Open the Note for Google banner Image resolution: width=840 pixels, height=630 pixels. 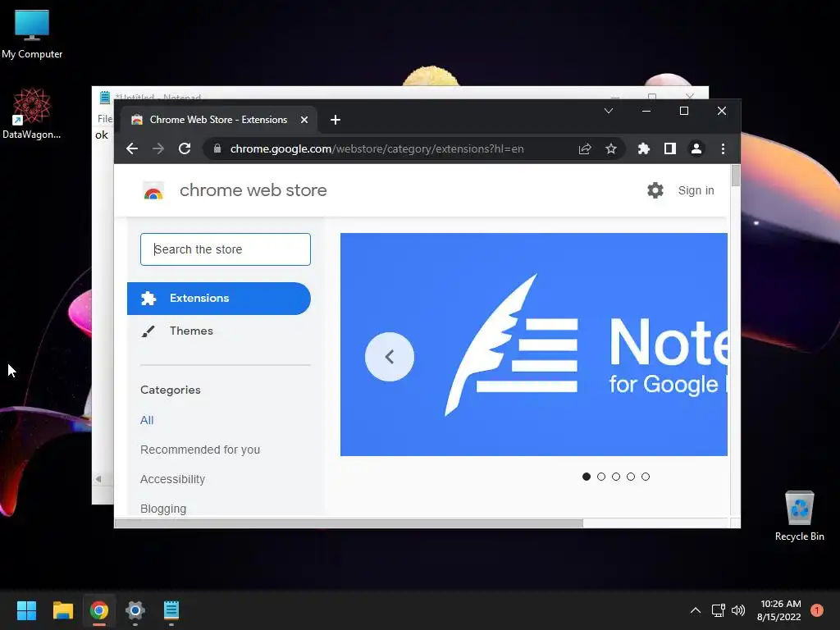click(x=533, y=345)
